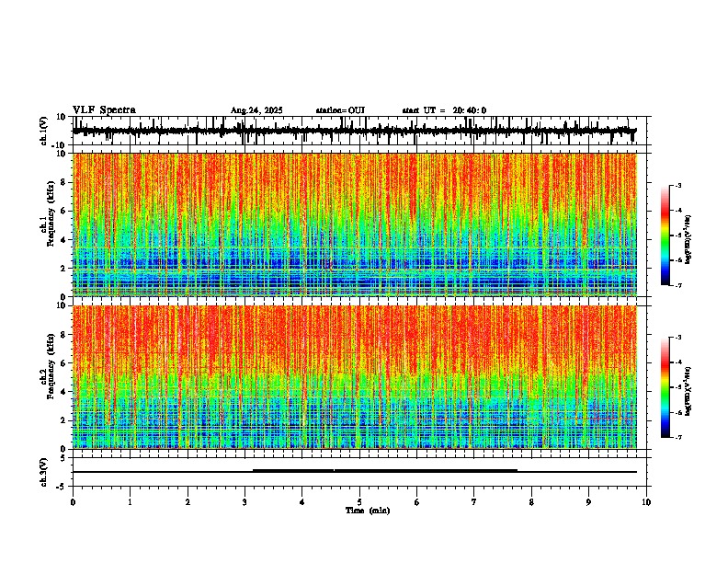This screenshot has width=728, height=563.
Task: Click the thick segment of ch.3 trace
Action: coord(385,471)
